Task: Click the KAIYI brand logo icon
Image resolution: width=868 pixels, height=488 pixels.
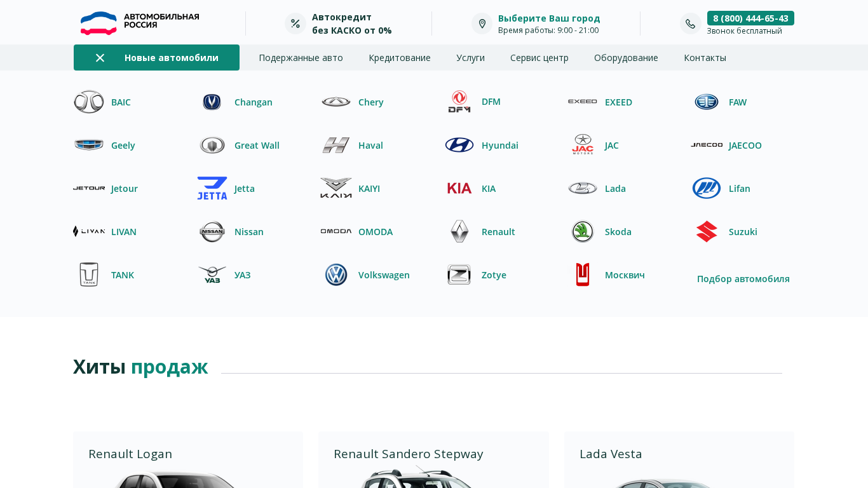Action: tap(336, 188)
